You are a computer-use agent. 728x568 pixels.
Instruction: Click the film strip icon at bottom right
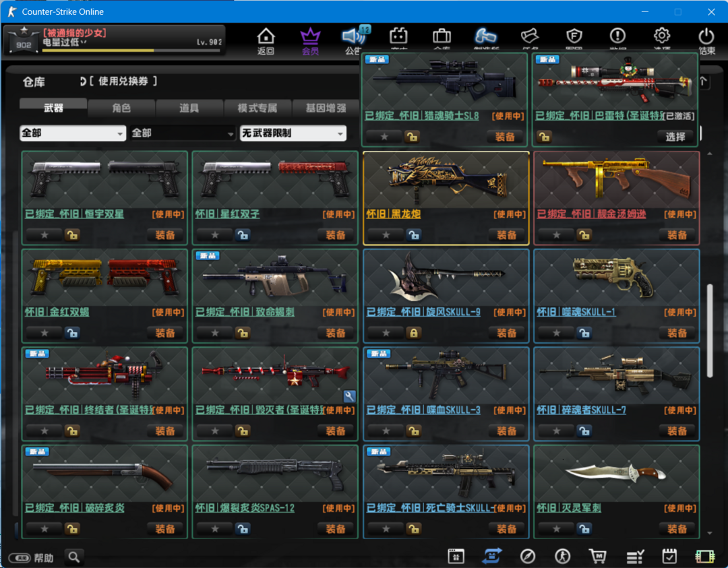click(x=705, y=556)
